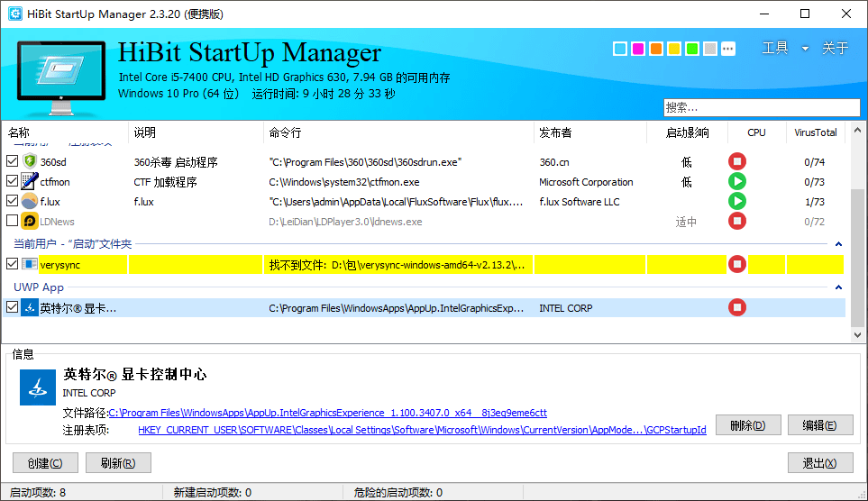Open the 工具 dropdown arrow
The width and height of the screenshot is (868, 501).
click(x=805, y=49)
